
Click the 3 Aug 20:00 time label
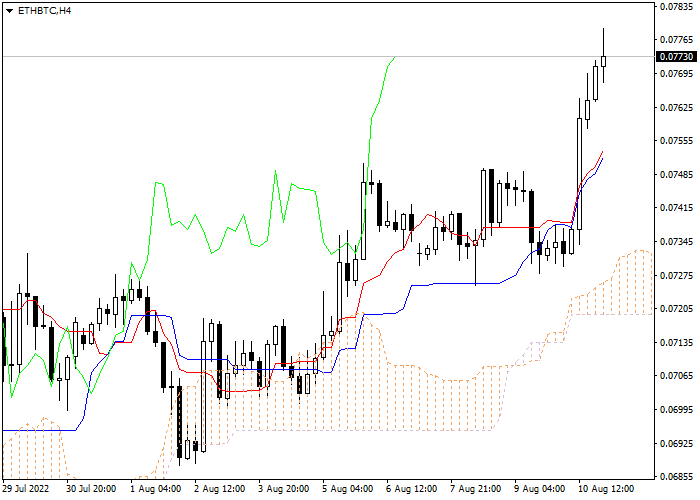[x=284, y=489]
